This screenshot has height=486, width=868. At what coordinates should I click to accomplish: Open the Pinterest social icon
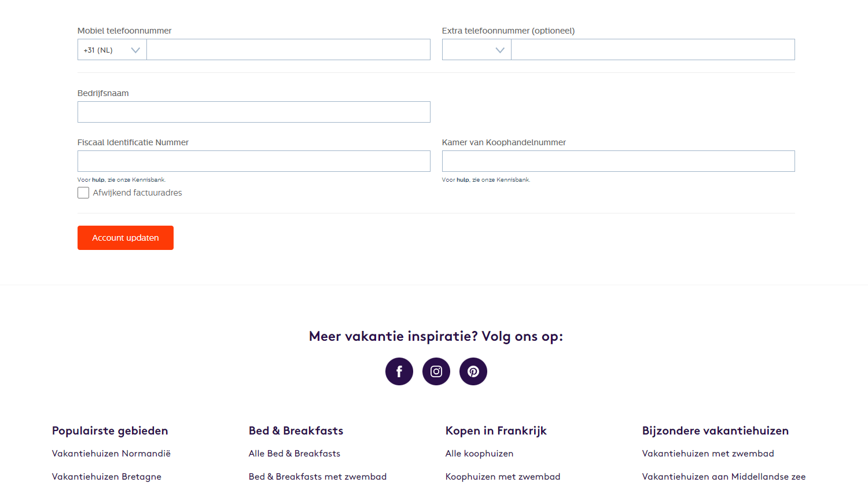pyautogui.click(x=473, y=371)
